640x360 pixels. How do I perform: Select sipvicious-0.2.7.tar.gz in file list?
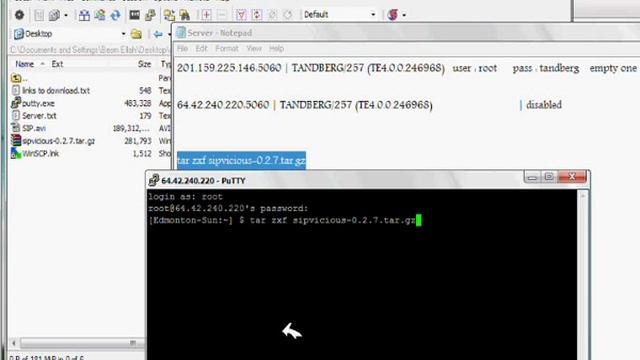coord(58,141)
